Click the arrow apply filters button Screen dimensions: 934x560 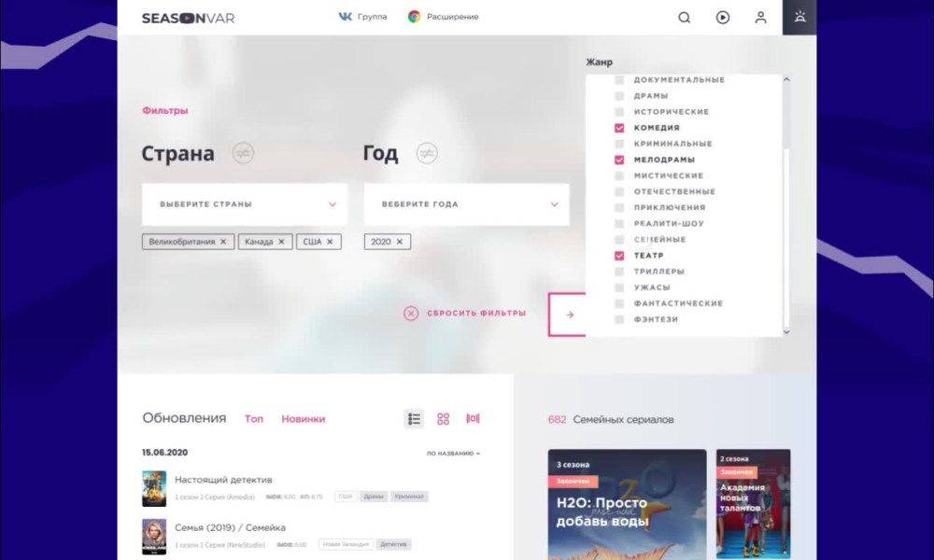(567, 315)
